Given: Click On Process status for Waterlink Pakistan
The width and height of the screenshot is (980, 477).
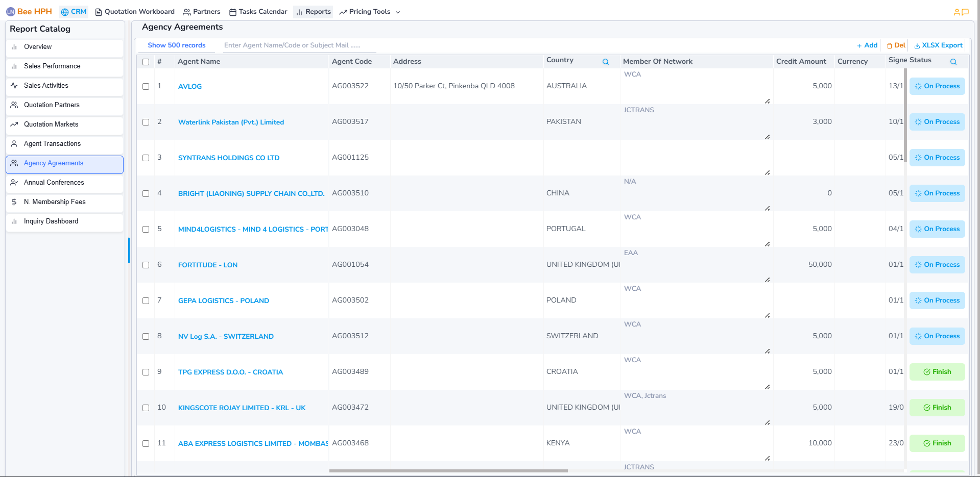Looking at the screenshot, I should [937, 122].
